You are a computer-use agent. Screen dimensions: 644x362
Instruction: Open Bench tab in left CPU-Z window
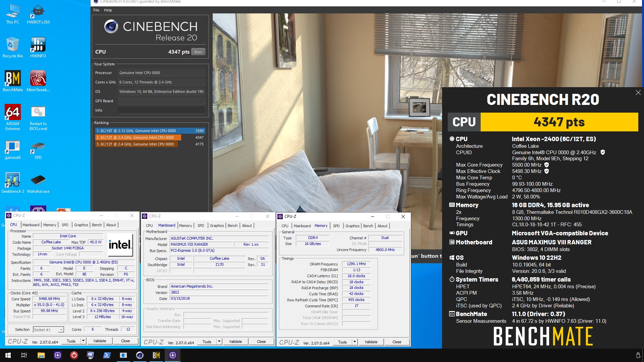pos(97,225)
